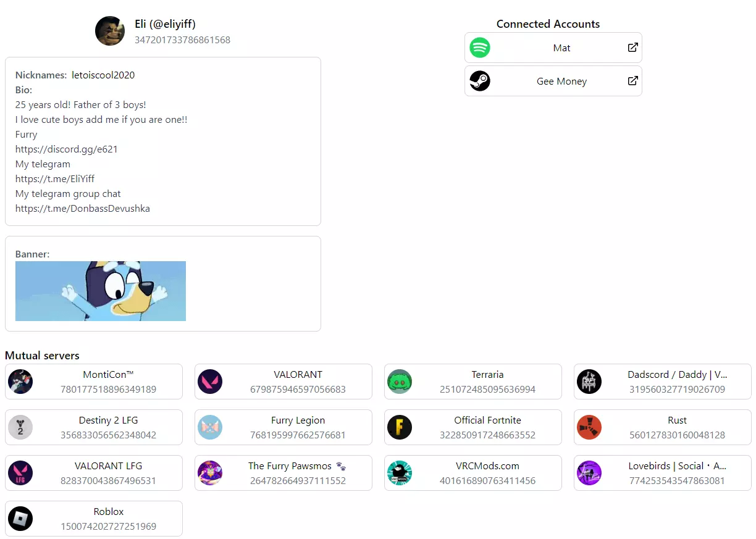This screenshot has width=756, height=539.
Task: Click the Mutual servers heading
Action: 42,356
